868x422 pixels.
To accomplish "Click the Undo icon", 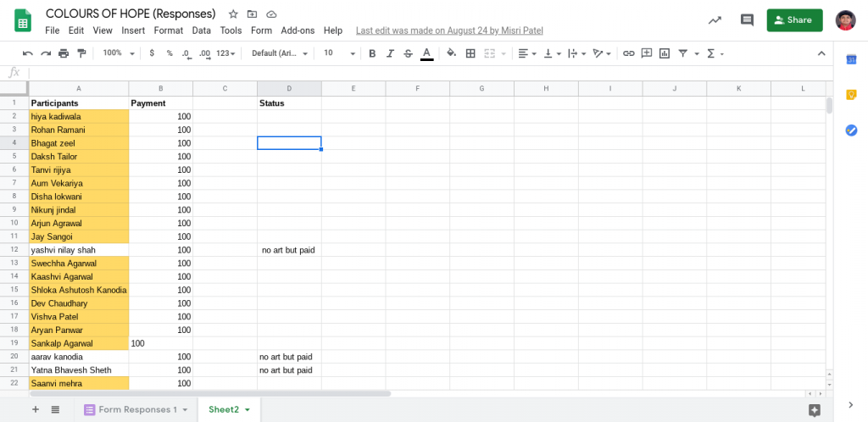I will tap(28, 53).
